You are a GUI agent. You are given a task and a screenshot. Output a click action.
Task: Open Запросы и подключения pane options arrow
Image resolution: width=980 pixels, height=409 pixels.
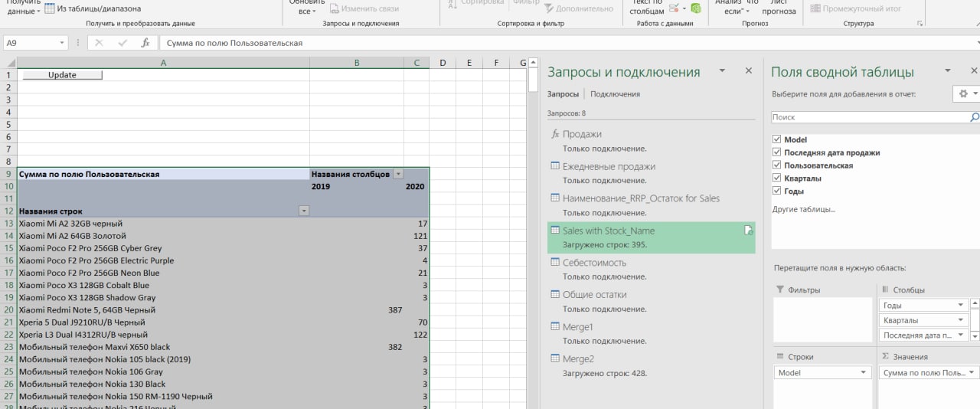click(721, 70)
